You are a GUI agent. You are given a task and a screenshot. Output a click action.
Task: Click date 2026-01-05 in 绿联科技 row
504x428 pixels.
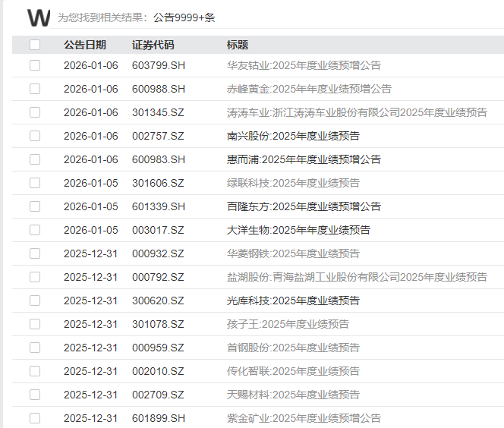tap(90, 183)
